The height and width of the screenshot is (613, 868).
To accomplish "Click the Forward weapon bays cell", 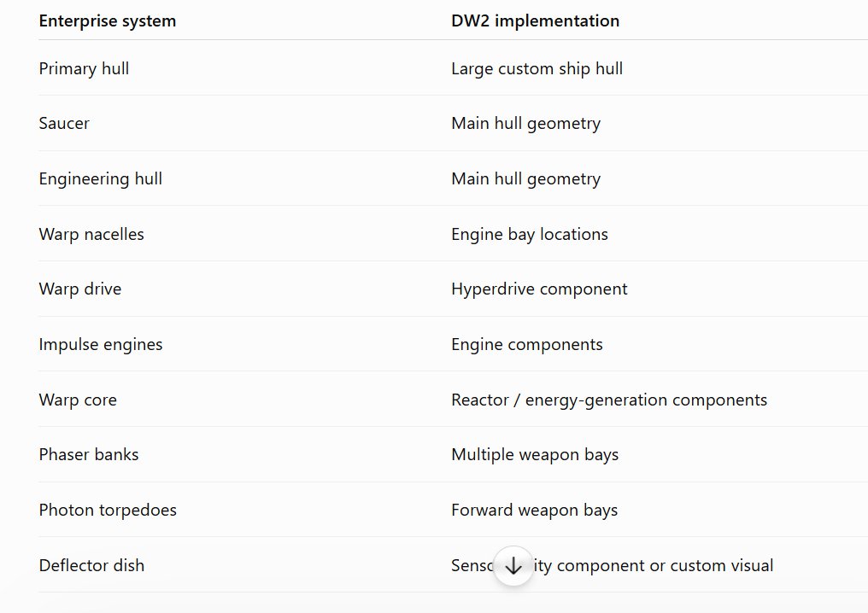I will coord(534,510).
